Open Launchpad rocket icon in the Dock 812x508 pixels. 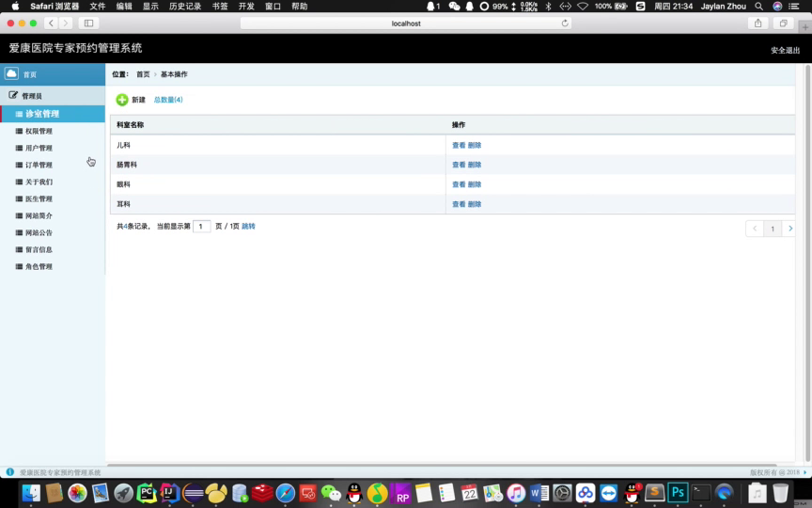(123, 493)
